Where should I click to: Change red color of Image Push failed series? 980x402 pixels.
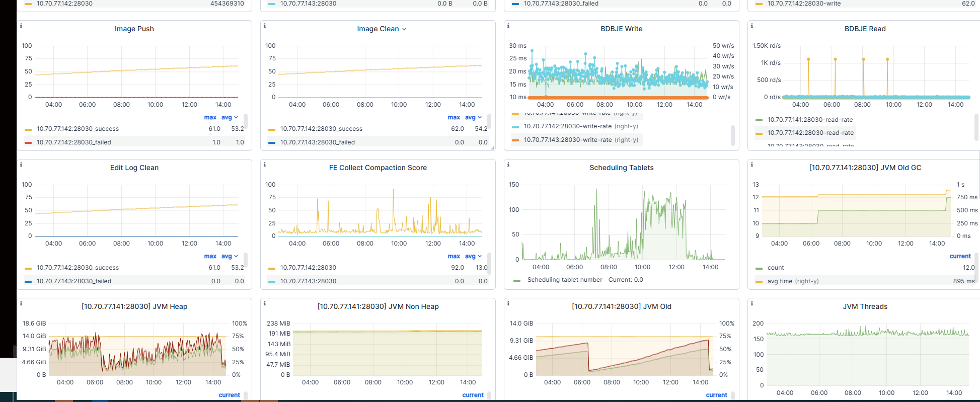28,143
